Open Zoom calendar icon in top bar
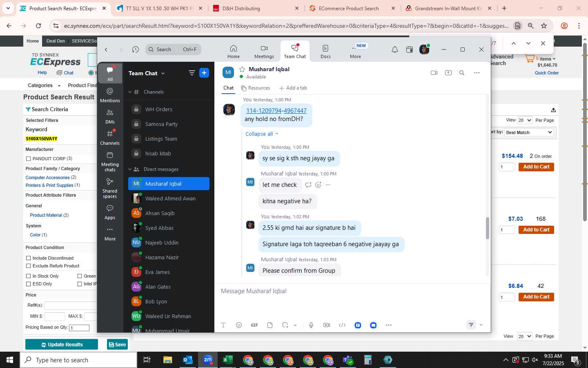This screenshot has height=368, width=588. (410, 49)
